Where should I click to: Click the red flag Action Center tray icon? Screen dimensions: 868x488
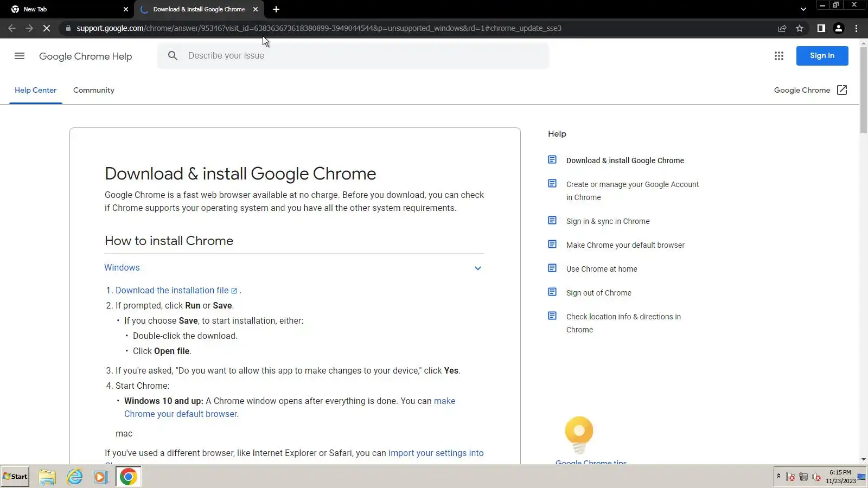[x=790, y=477]
